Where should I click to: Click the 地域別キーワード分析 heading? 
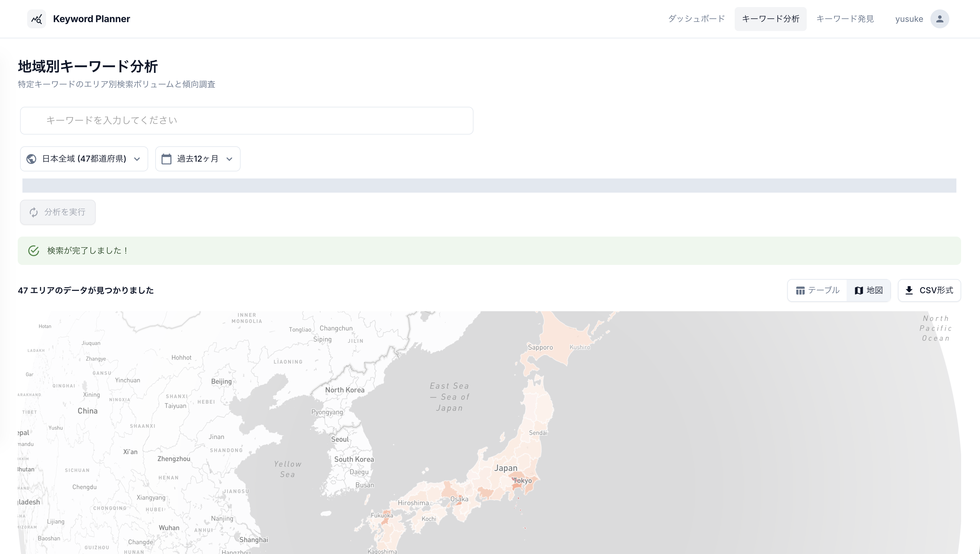(x=88, y=67)
